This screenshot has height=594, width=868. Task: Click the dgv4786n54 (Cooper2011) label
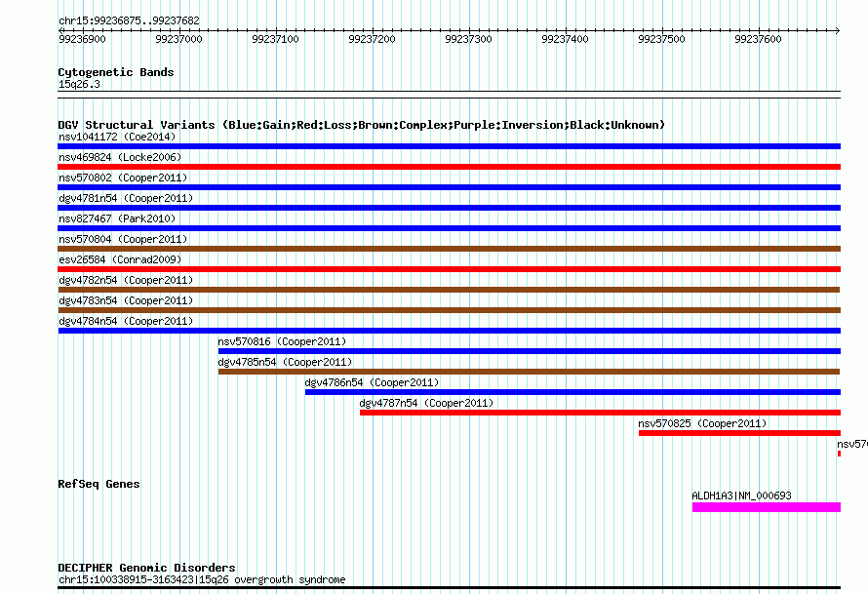pos(372,383)
